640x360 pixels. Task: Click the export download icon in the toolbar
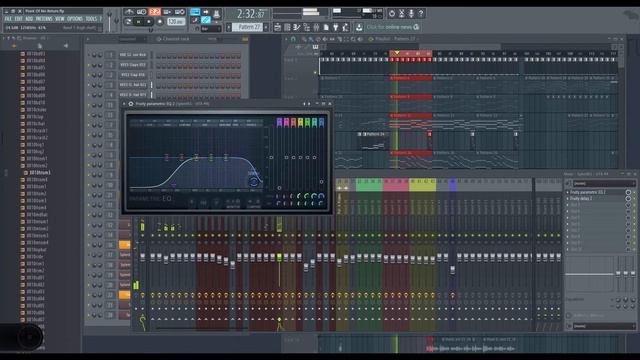(359, 27)
